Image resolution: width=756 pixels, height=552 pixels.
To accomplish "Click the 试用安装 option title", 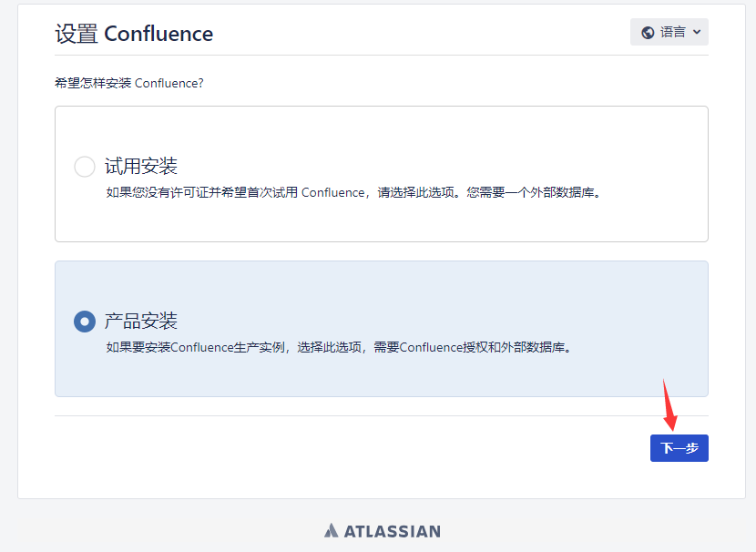I will (141, 167).
